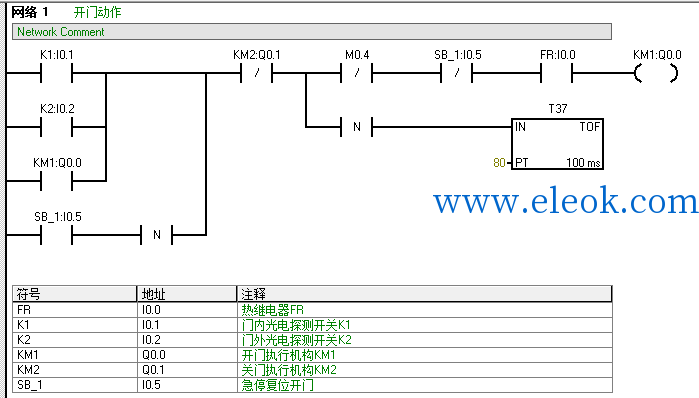Click the SB_1 symbol cell
Image resolution: width=699 pixels, height=398 pixels.
[x=74, y=385]
